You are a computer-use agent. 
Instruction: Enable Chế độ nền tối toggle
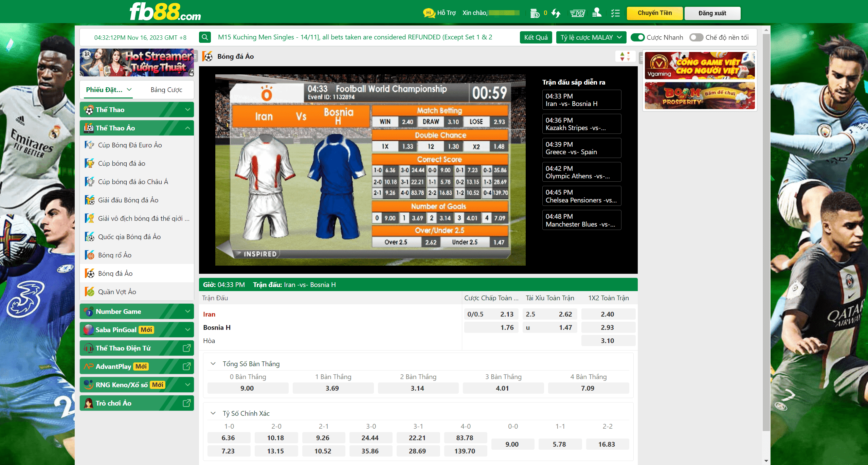point(696,37)
